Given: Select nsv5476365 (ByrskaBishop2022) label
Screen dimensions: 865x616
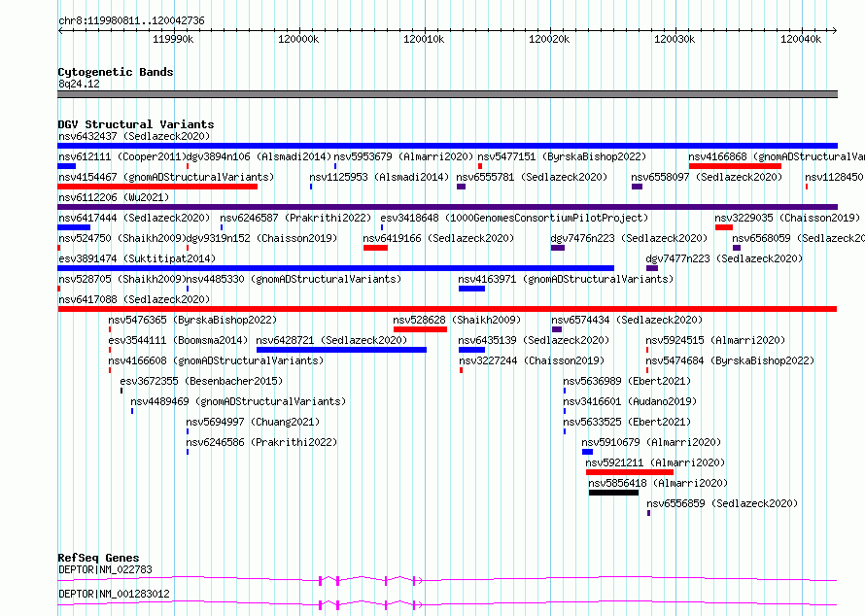Looking at the screenshot, I should (x=192, y=320).
